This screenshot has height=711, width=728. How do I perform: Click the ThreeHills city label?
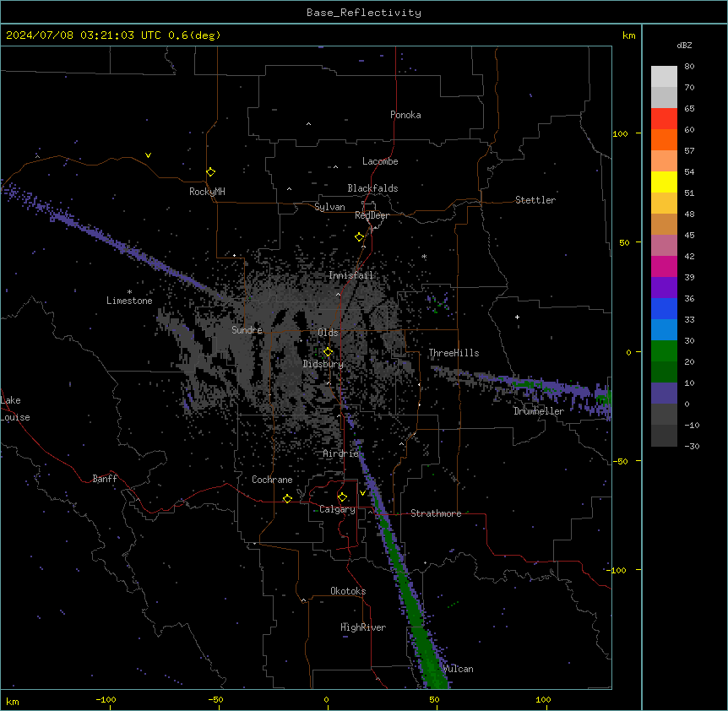point(454,353)
